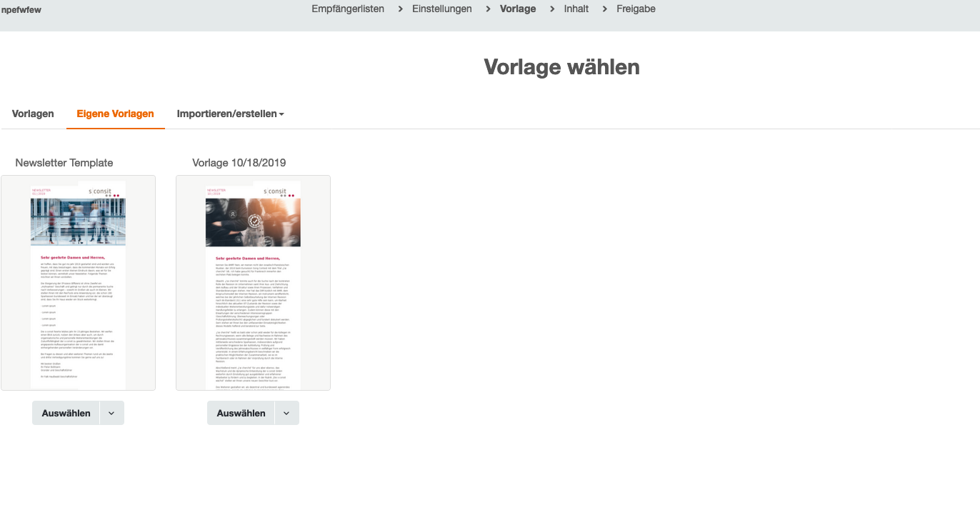The image size is (980, 515).
Task: Expand options arrow beside Newsletter Template's Auswählen
Action: pyautogui.click(x=111, y=414)
